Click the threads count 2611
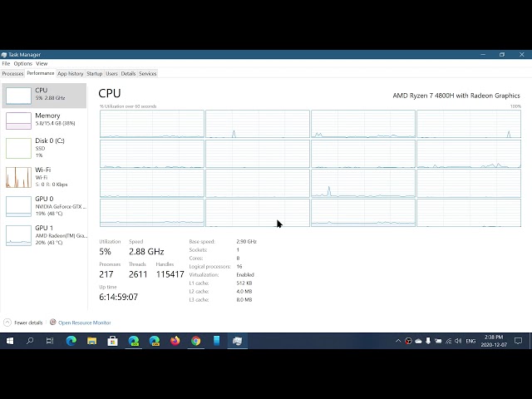This screenshot has width=532, height=399. click(138, 274)
